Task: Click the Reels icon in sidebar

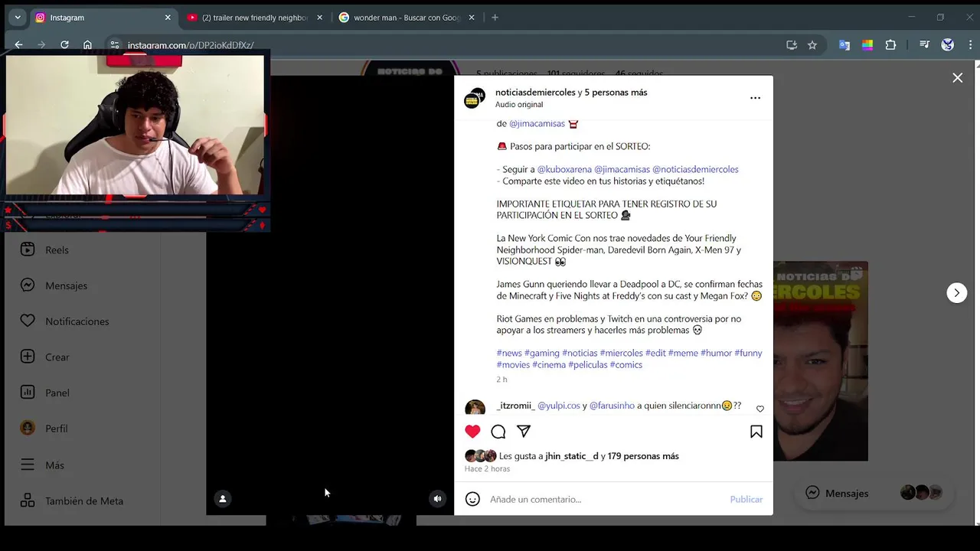Action: 28,249
